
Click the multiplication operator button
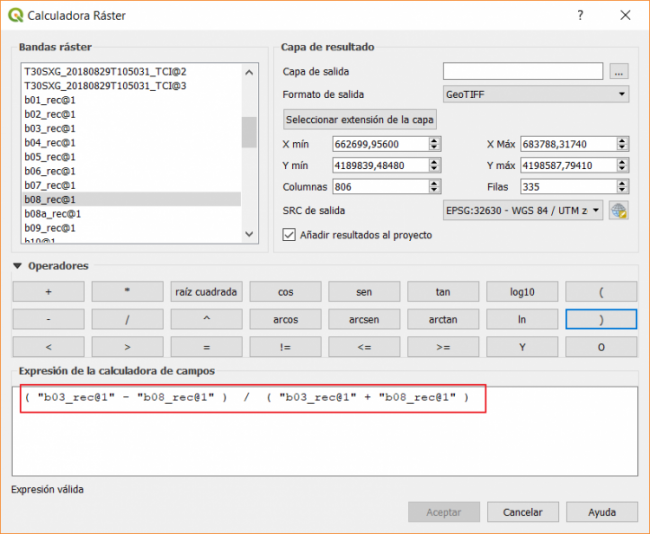(x=127, y=291)
